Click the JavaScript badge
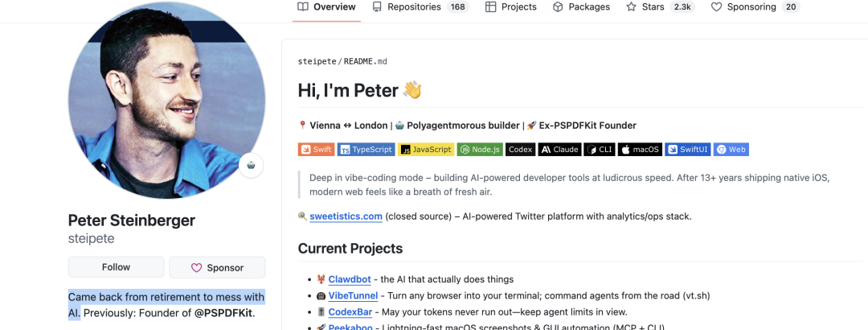Viewport: 868px width, 330px height. tap(426, 149)
